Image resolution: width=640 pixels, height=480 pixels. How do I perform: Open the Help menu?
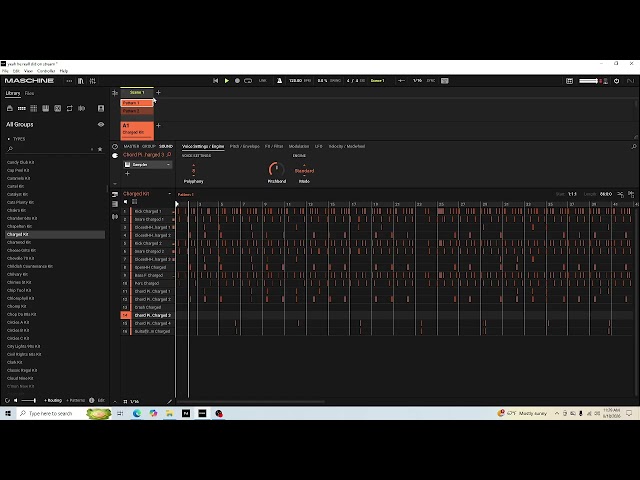(x=64, y=71)
